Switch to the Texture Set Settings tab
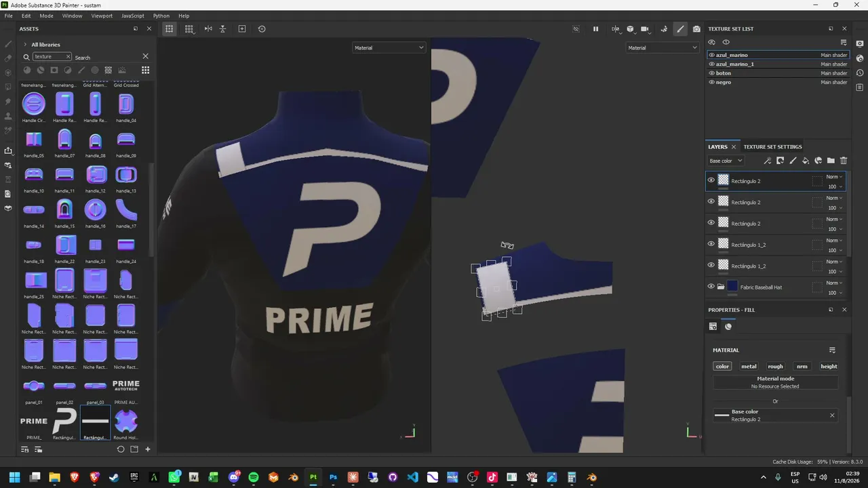The image size is (868, 488). pos(772,146)
